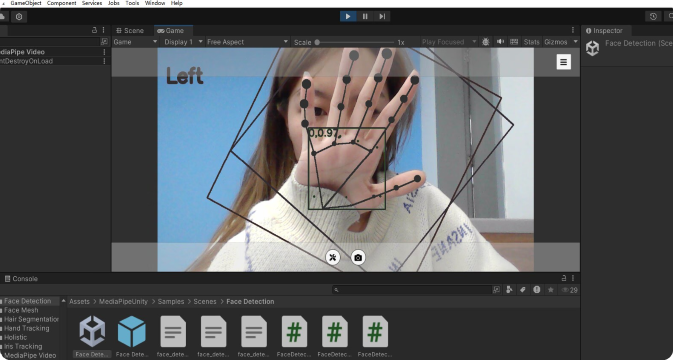Screen dimensions: 673x360
Task: Click the favorites star icon
Action: pyautogui.click(x=551, y=290)
